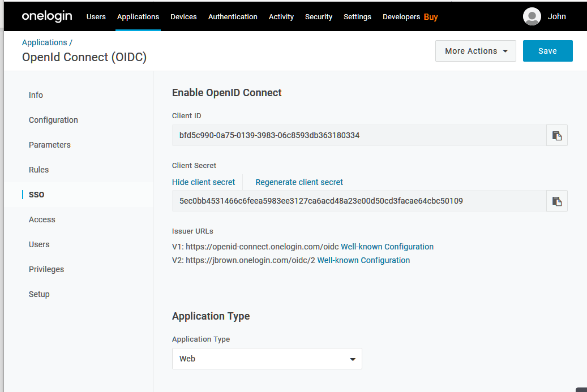The image size is (587, 392).
Task: Select the Access tab in the sidebar
Action: pos(42,219)
